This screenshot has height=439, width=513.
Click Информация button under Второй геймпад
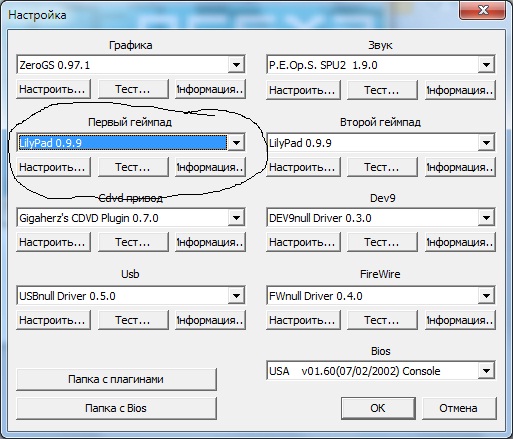(x=460, y=167)
